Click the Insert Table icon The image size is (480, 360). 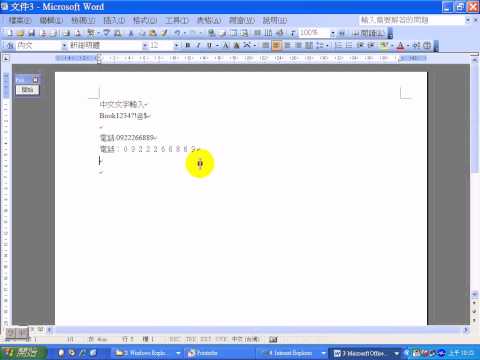click(233, 33)
